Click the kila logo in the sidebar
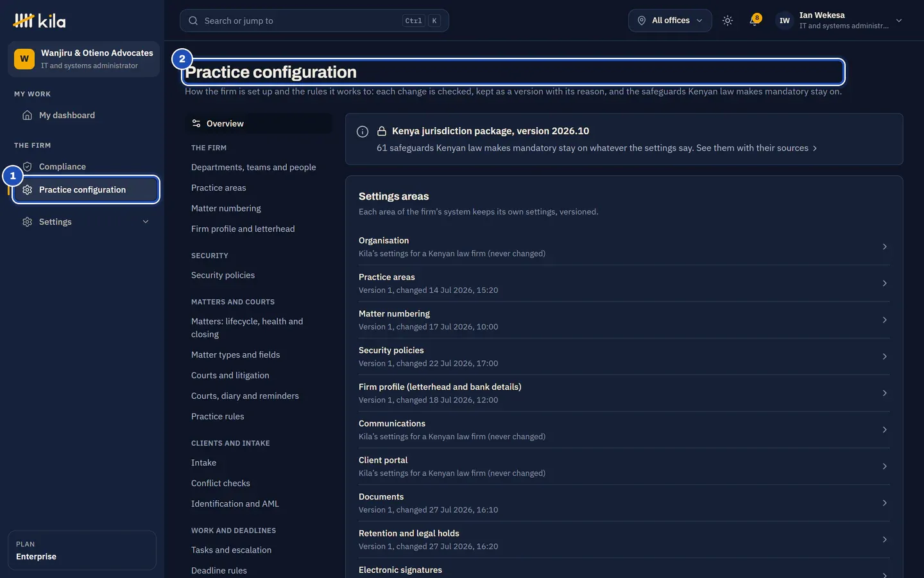The image size is (924, 578). pyautogui.click(x=39, y=21)
